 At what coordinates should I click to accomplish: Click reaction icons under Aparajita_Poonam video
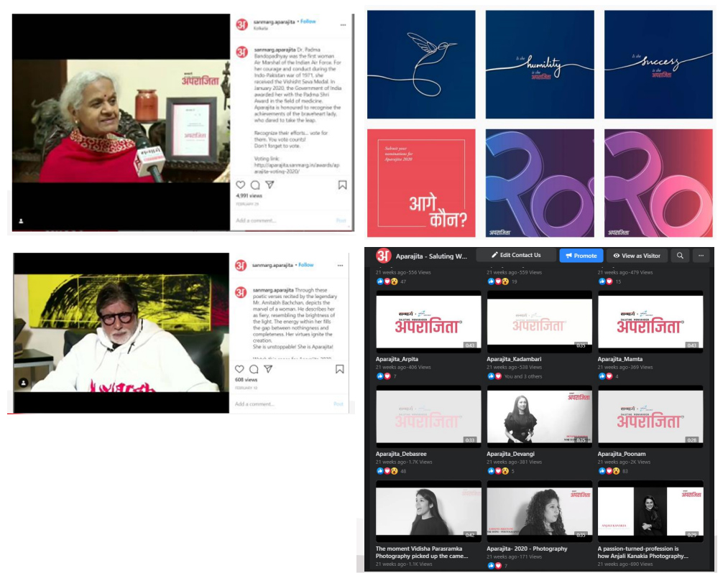pyautogui.click(x=609, y=471)
